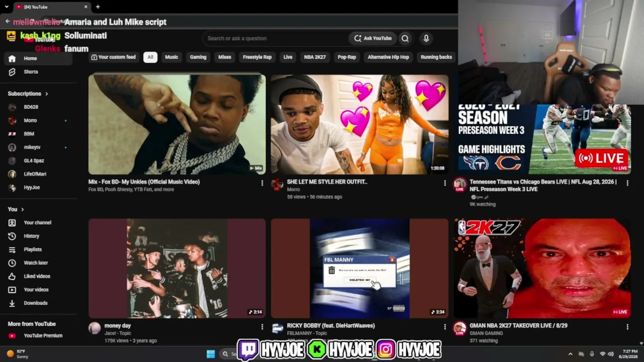Go to Home in the YouTube sidebar
644x362 pixels.
coord(38,58)
